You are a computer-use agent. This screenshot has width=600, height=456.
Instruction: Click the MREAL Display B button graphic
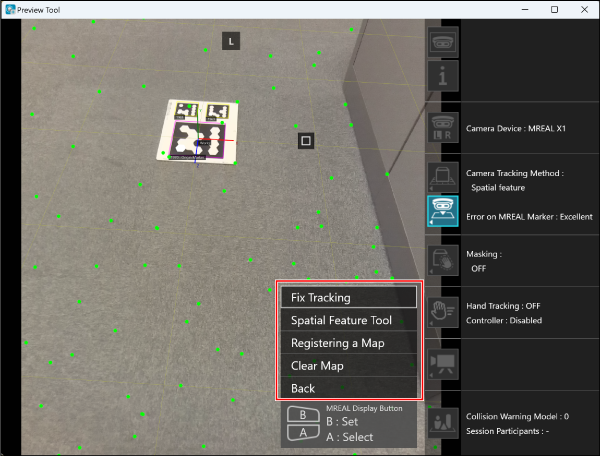303,414
